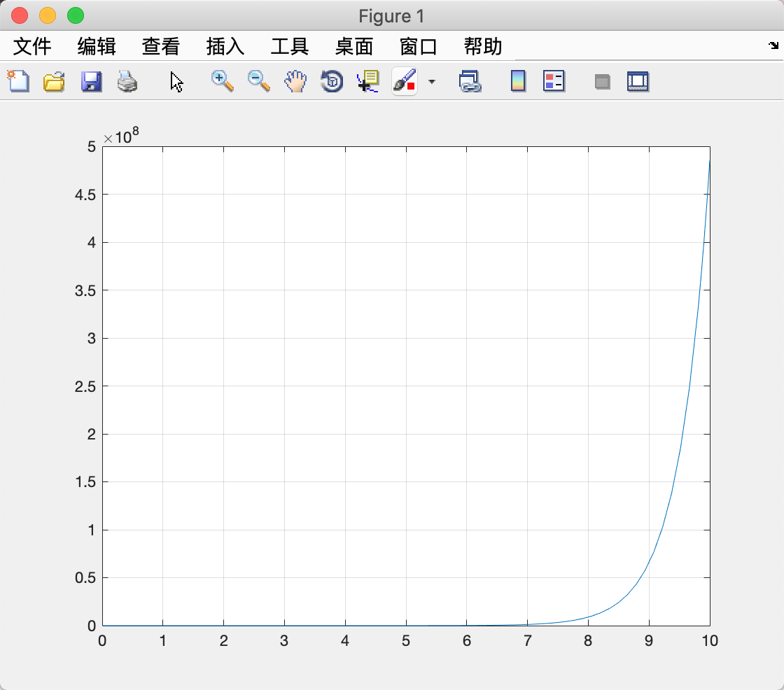Screen dimensions: 784x690
Task: Click the y-axis tick label 2.5
Action: tap(85, 386)
